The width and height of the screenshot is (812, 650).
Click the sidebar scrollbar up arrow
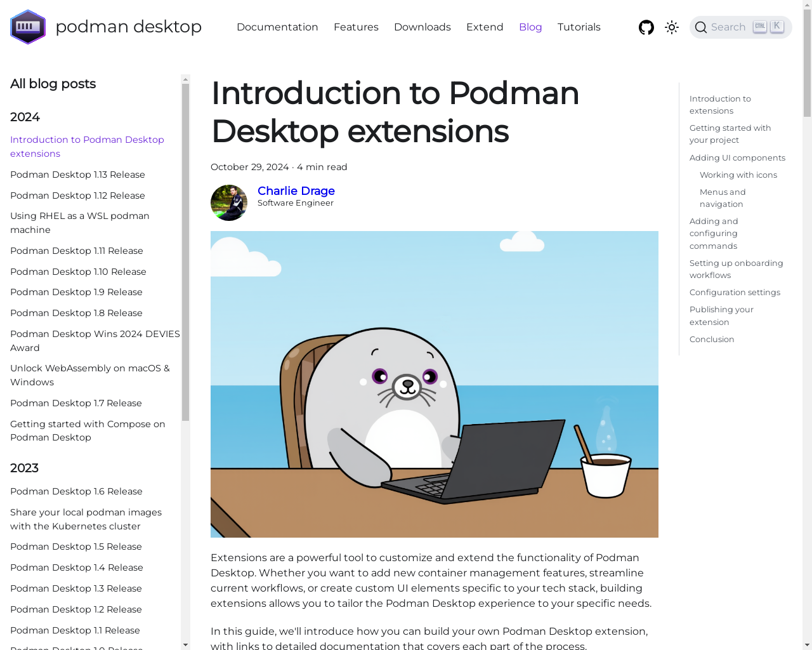click(185, 79)
